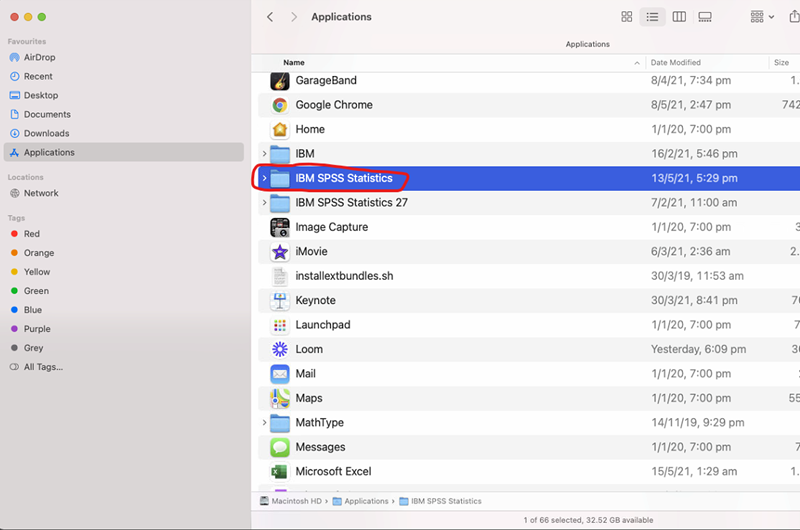Expand the MathType folder arrow
The height and width of the screenshot is (530, 800).
[264, 422]
